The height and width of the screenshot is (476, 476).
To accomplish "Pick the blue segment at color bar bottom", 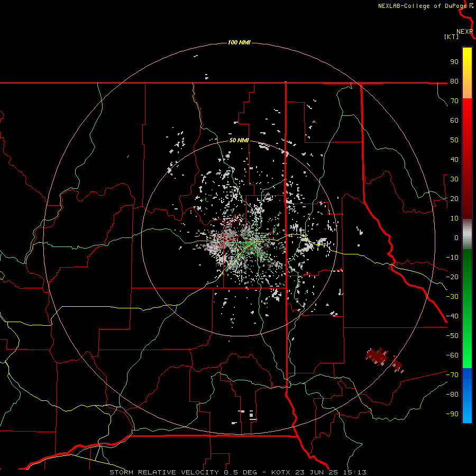I will pos(467,396).
